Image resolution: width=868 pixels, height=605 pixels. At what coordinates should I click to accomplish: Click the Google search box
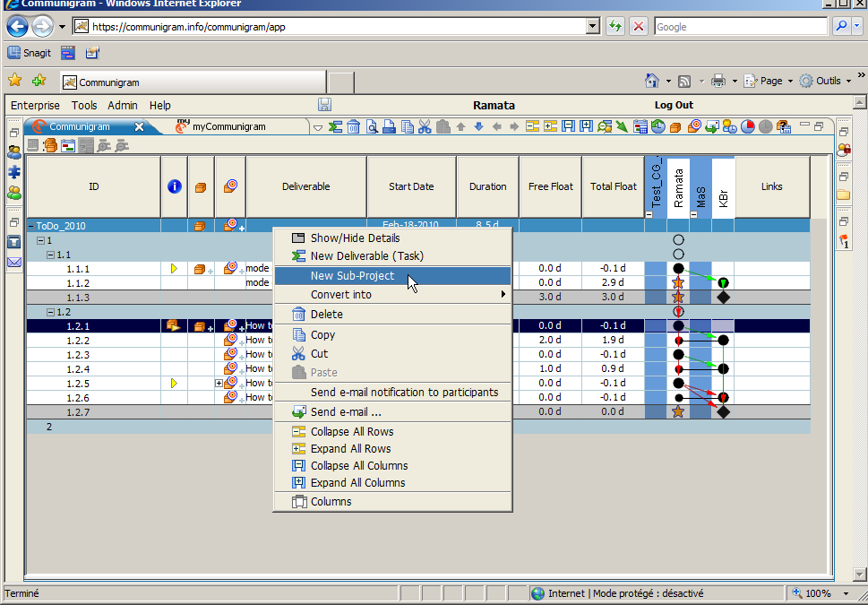tap(741, 27)
